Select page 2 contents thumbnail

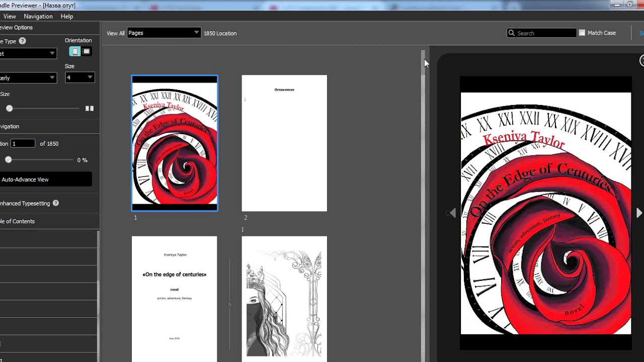click(x=284, y=143)
